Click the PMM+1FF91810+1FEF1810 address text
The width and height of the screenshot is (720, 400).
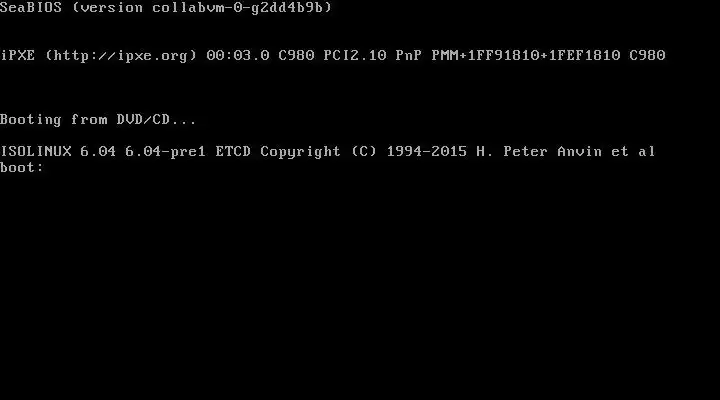click(525, 55)
